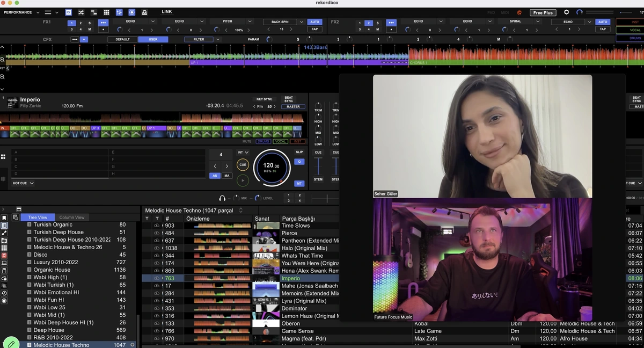Click the waveform zoom magnifier icon
644x348 pixels.
pos(3,60)
